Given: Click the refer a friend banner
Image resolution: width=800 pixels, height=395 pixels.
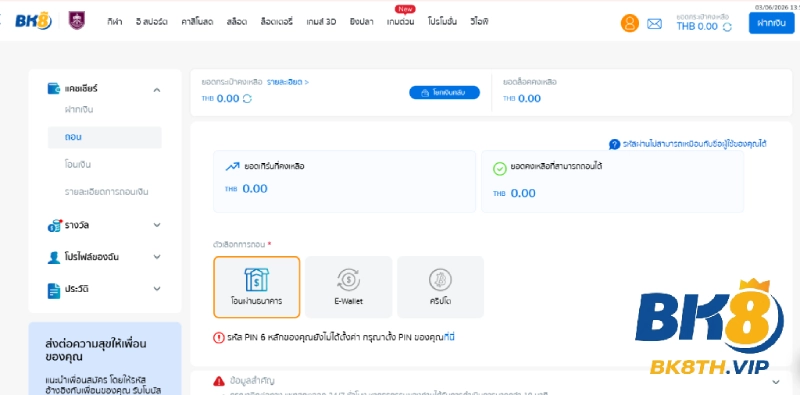Looking at the screenshot, I should [x=105, y=358].
